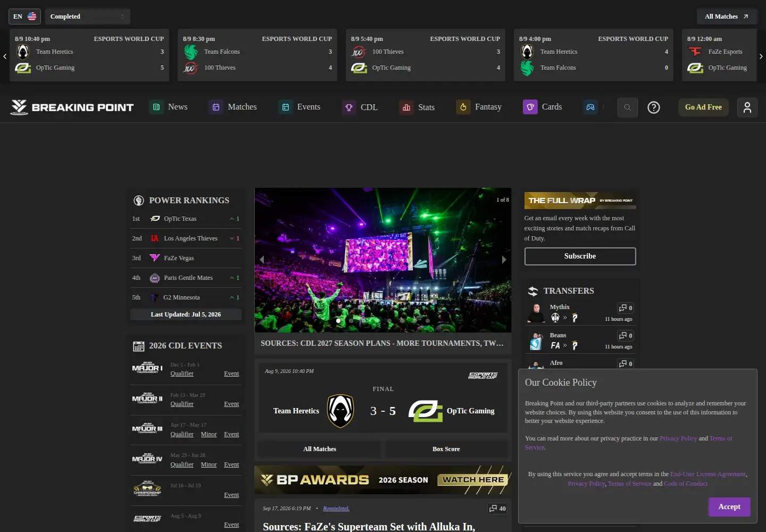Click the Esports World Cup logo in match card
Viewport: 766px width, 532px height.
click(483, 375)
